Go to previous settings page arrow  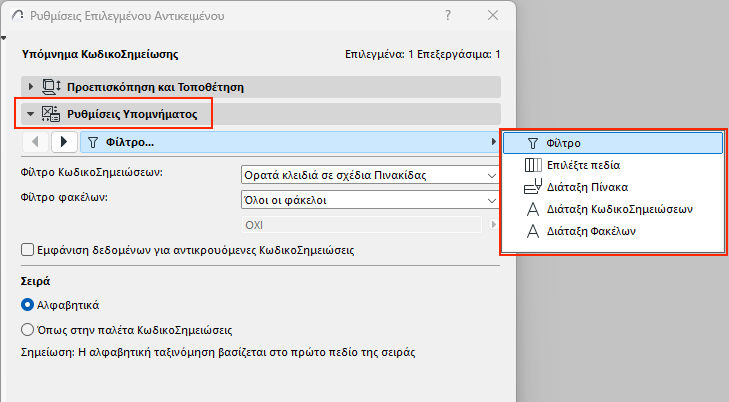pyautogui.click(x=35, y=142)
